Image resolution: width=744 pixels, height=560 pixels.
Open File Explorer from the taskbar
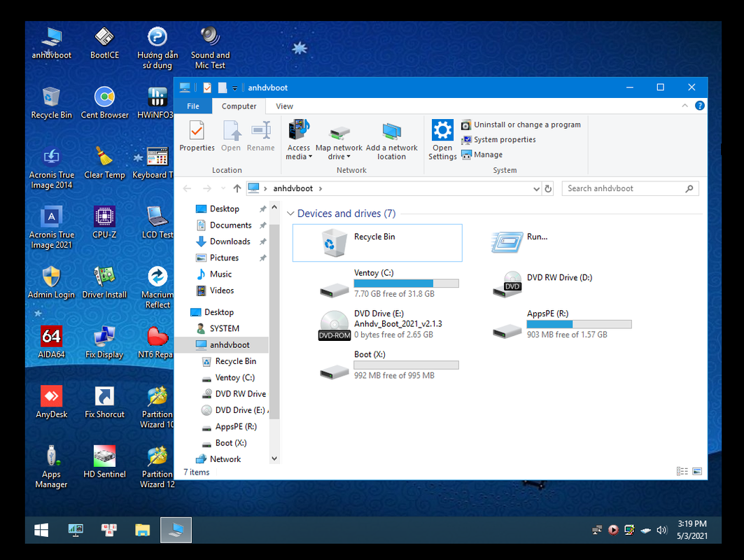pyautogui.click(x=142, y=530)
